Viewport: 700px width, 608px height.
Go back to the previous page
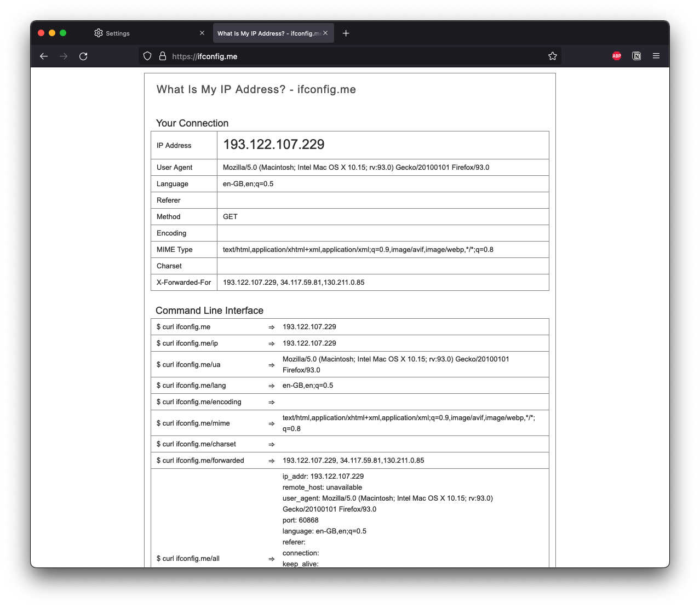44,56
